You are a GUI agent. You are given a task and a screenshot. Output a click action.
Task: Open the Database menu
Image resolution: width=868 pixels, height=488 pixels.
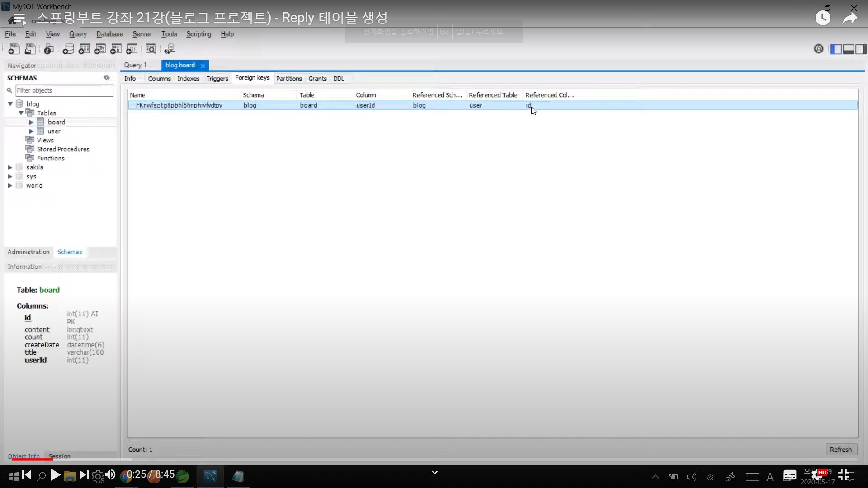109,34
